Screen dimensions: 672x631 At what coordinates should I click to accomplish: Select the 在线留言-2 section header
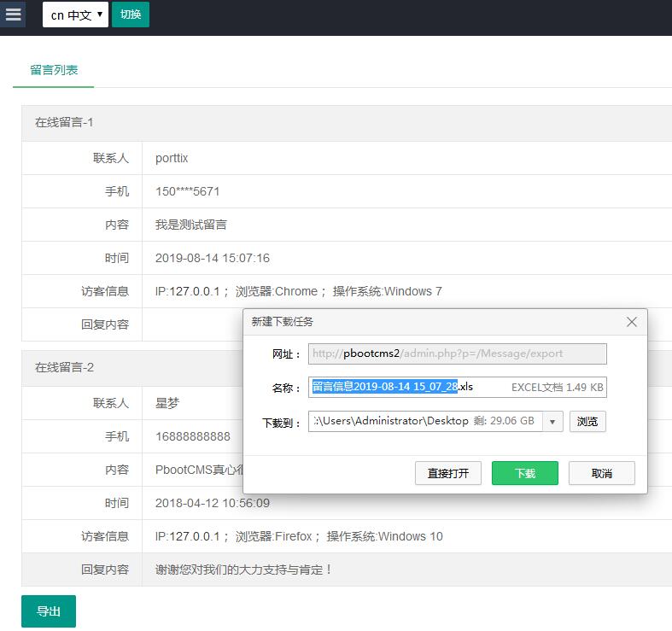click(x=64, y=367)
